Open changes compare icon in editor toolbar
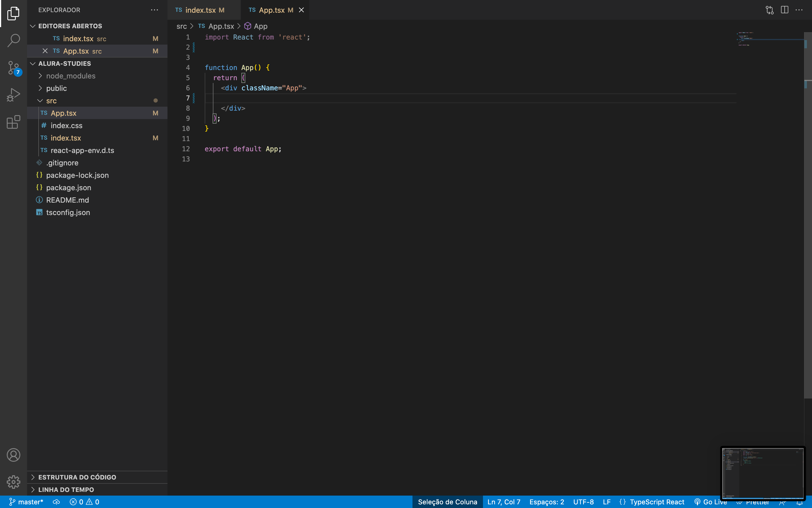This screenshot has height=508, width=812. pyautogui.click(x=769, y=10)
